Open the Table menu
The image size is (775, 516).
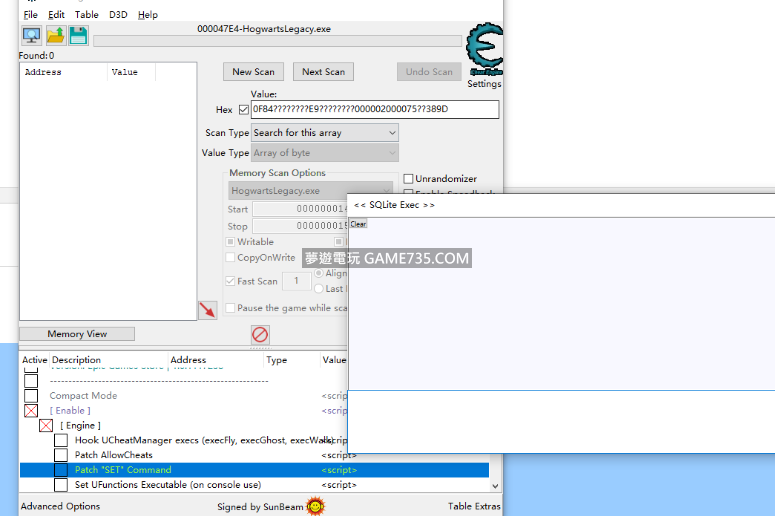click(86, 15)
